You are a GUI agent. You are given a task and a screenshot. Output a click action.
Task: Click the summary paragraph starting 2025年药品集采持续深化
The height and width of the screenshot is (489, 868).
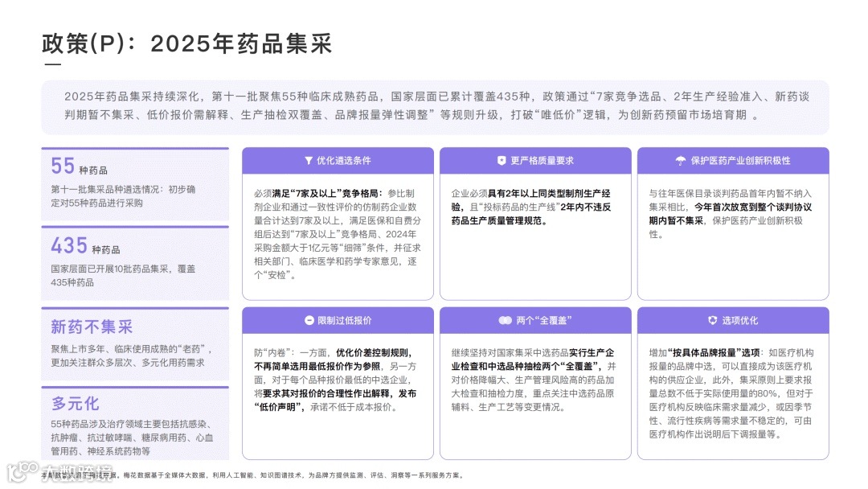tap(436, 106)
